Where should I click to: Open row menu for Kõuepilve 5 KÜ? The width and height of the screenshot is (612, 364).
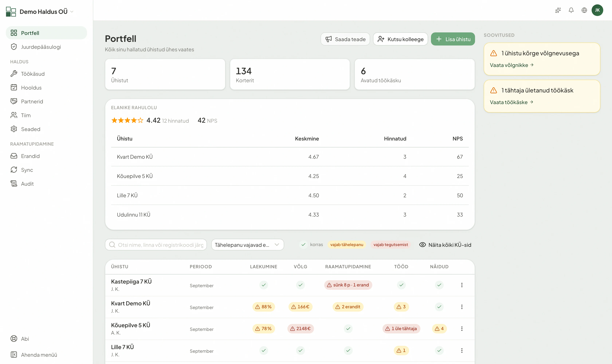462,329
